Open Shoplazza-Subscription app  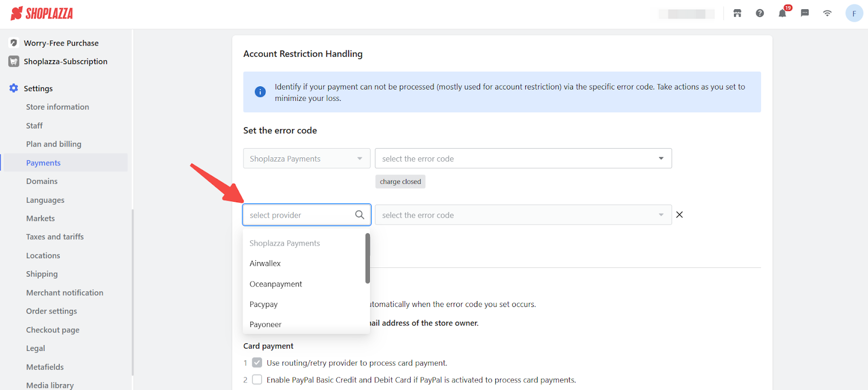pos(66,61)
